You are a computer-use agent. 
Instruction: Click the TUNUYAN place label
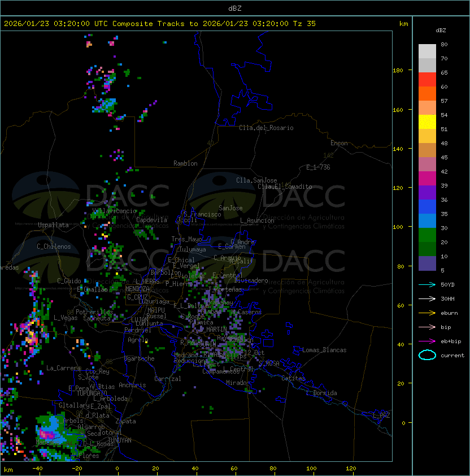120,440
